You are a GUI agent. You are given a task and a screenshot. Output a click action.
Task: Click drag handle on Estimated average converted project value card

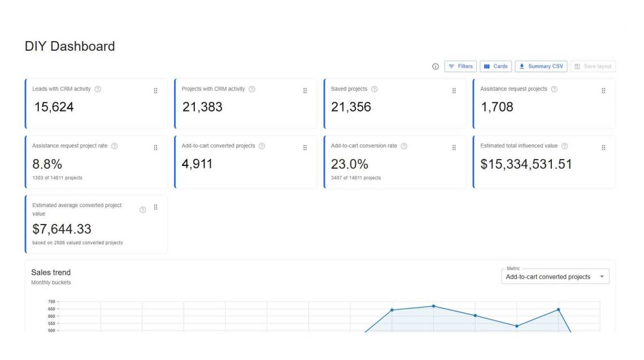(156, 208)
